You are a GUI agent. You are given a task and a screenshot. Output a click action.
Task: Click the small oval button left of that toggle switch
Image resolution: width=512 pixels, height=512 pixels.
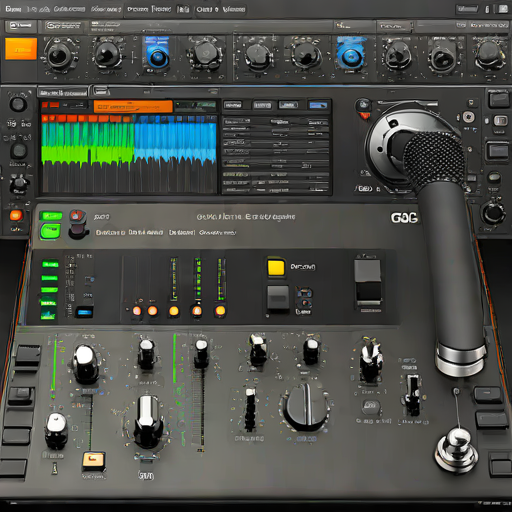click(x=370, y=406)
